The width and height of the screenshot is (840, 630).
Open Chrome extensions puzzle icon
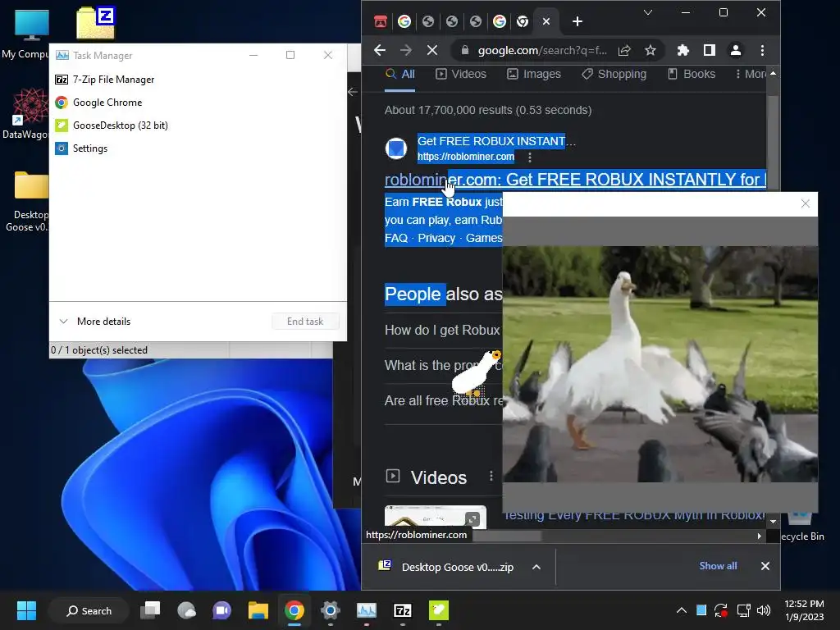(x=682, y=50)
